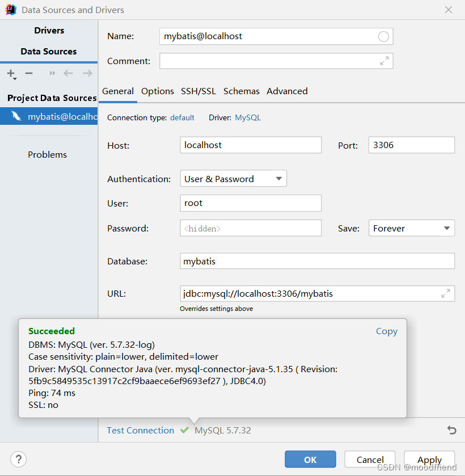Click the IntelliJ logo in title bar
This screenshot has width=465, height=476.
[11, 10]
